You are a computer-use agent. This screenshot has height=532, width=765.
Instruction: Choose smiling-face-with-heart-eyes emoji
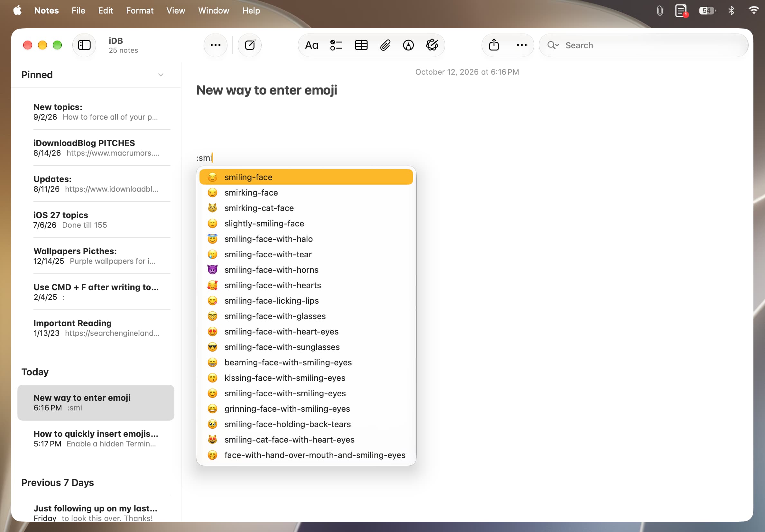(306, 332)
